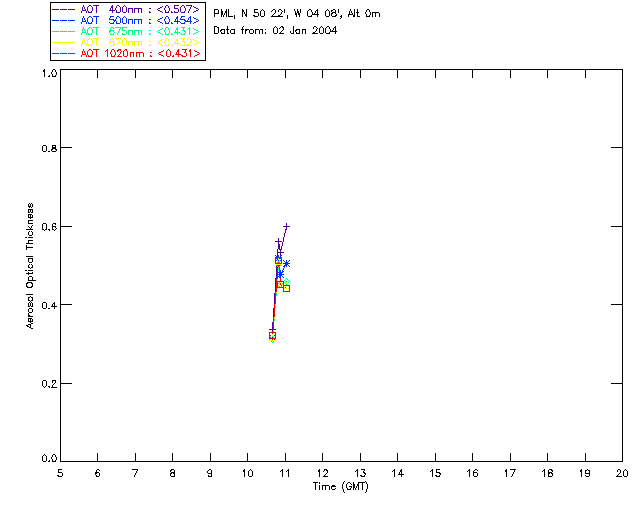Viewport: 640px width, 512px height.
Task: Click y-axis tick label 0.6
Action: point(49,227)
